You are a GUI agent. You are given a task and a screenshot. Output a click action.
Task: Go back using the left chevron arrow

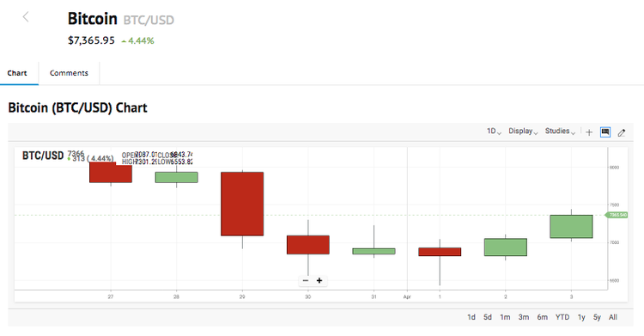[x=26, y=17]
